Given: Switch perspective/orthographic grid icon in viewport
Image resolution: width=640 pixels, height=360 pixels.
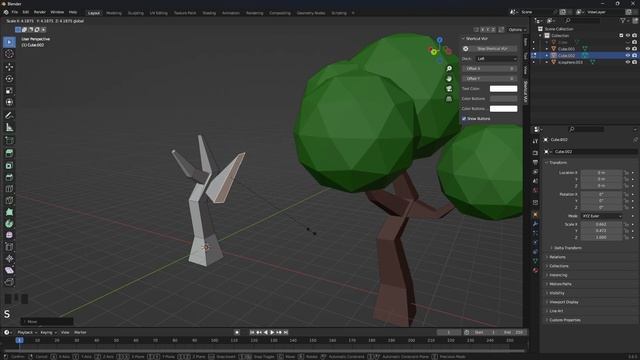Looking at the screenshot, I should point(449,99).
